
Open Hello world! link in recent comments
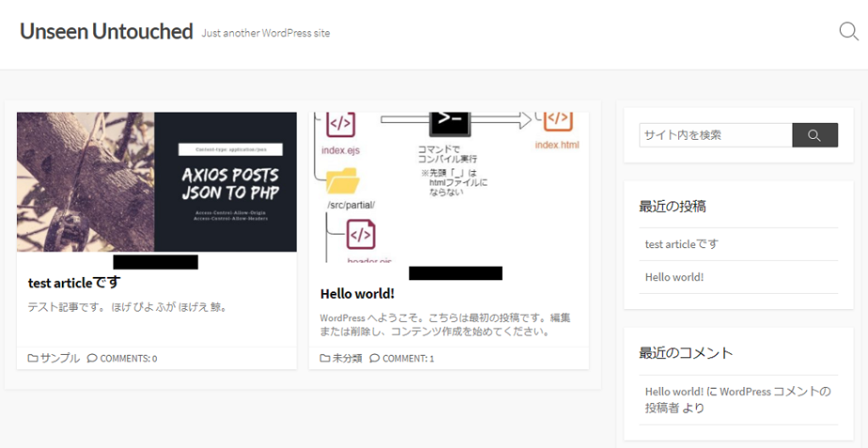(674, 391)
